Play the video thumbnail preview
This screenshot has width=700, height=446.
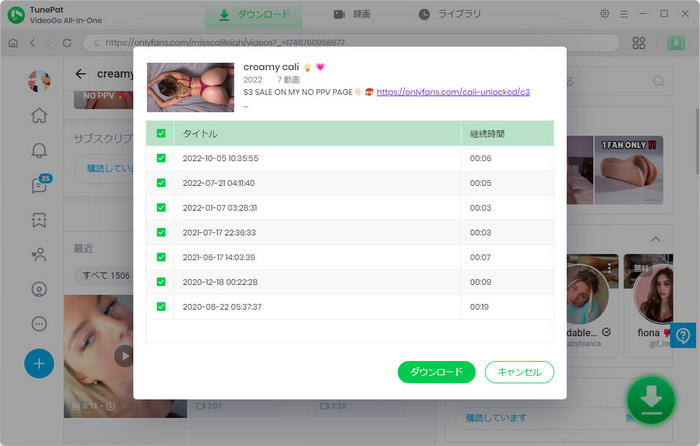click(x=124, y=356)
